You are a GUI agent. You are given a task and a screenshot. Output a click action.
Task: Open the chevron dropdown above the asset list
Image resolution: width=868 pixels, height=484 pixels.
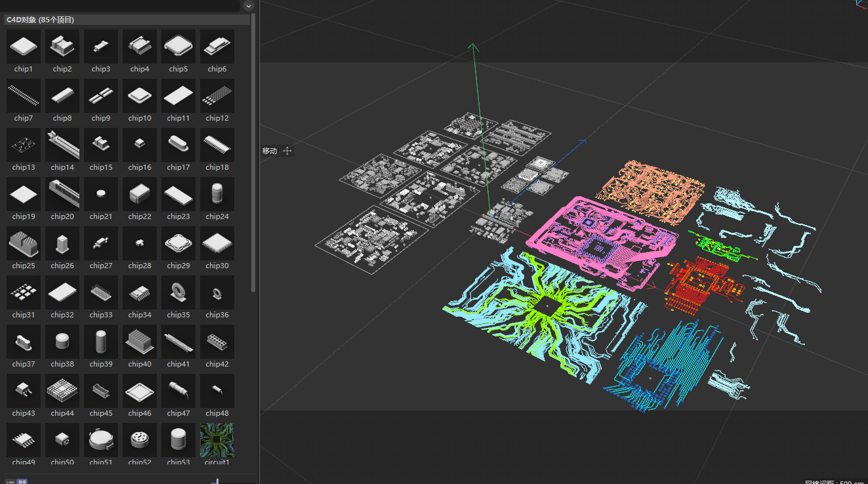pyautogui.click(x=248, y=6)
